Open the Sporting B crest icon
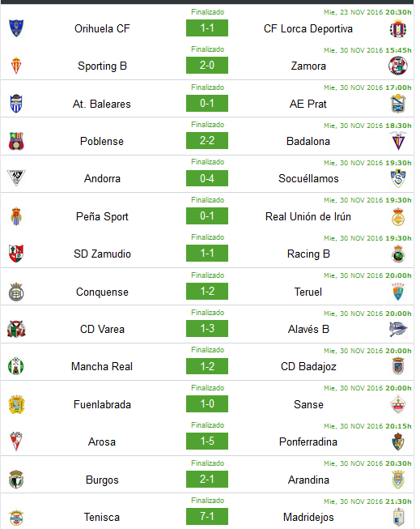This screenshot has height=529, width=420. 16,66
